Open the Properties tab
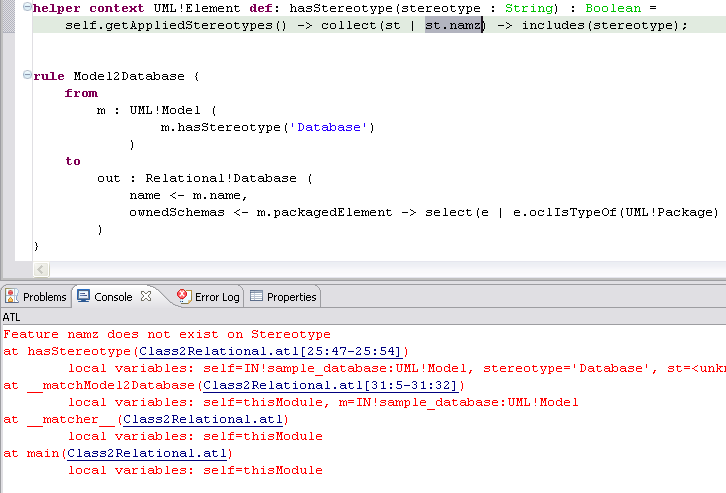The image size is (726, 493). point(283,297)
